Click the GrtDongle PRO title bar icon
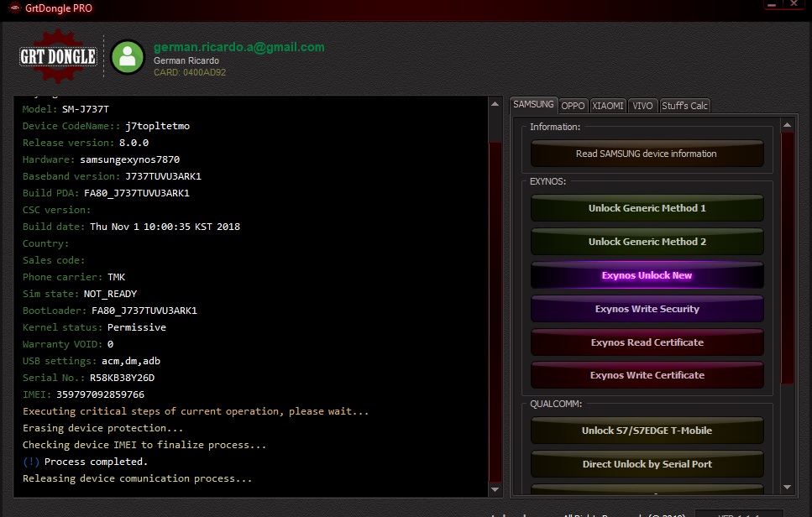 (15, 8)
